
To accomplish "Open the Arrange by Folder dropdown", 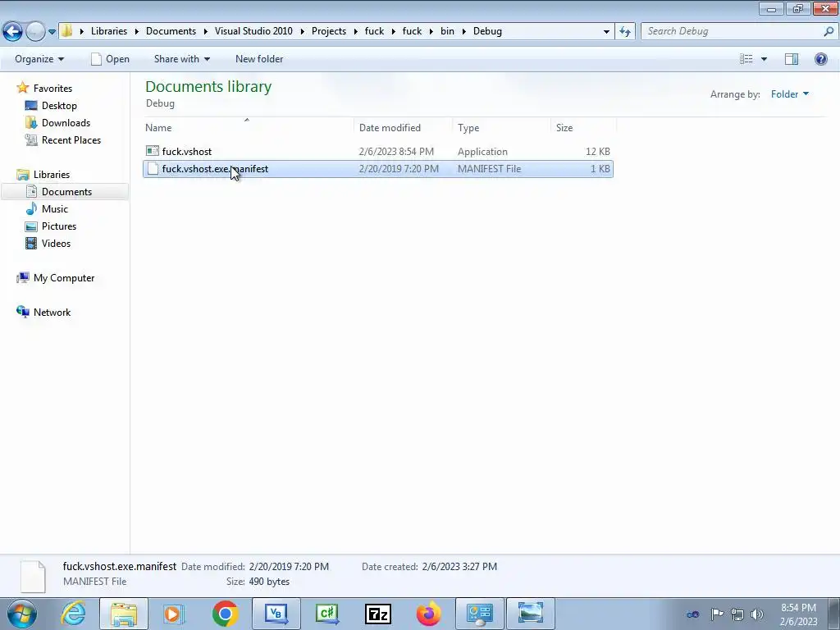I will (x=790, y=94).
